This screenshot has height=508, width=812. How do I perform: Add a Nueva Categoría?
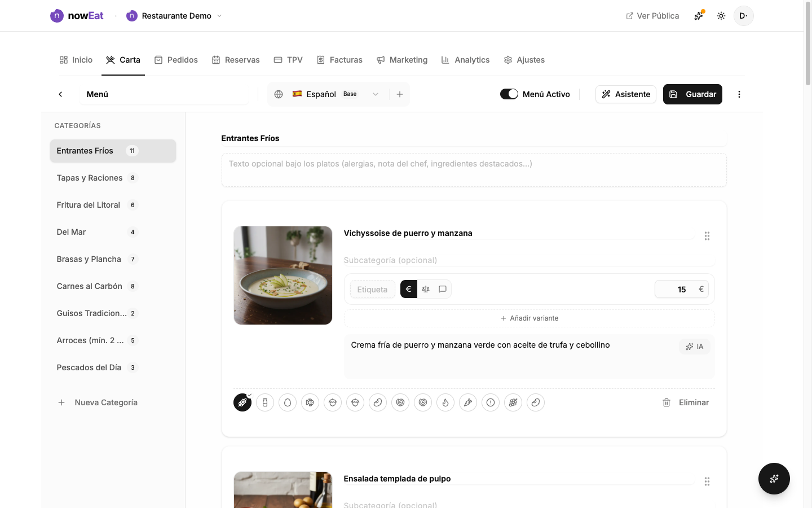[x=113, y=402]
